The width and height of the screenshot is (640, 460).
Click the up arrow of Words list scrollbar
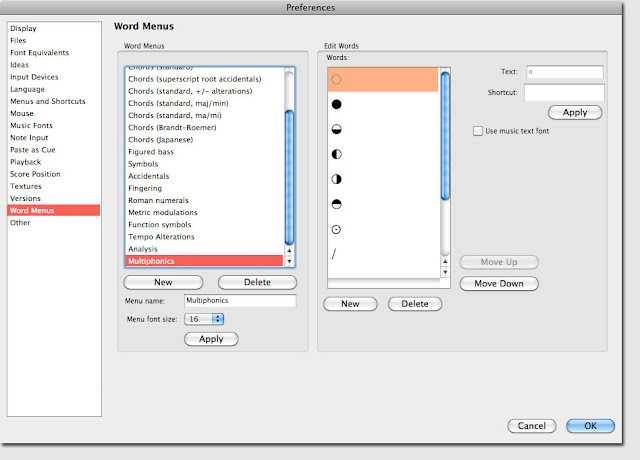pyautogui.click(x=445, y=261)
